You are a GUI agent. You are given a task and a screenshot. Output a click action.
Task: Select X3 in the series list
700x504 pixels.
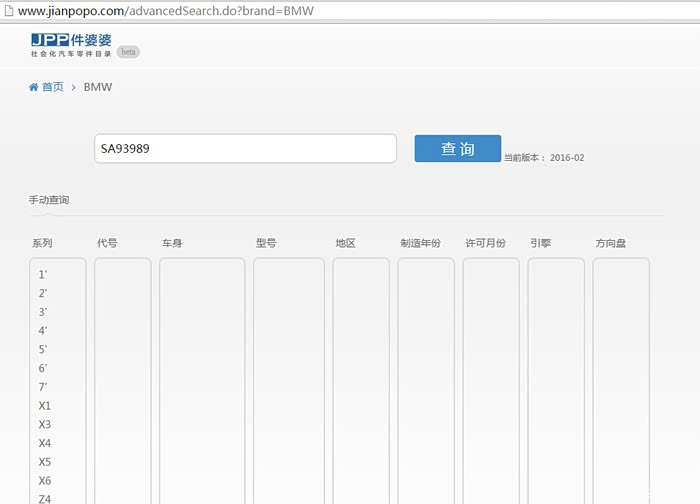tap(45, 425)
